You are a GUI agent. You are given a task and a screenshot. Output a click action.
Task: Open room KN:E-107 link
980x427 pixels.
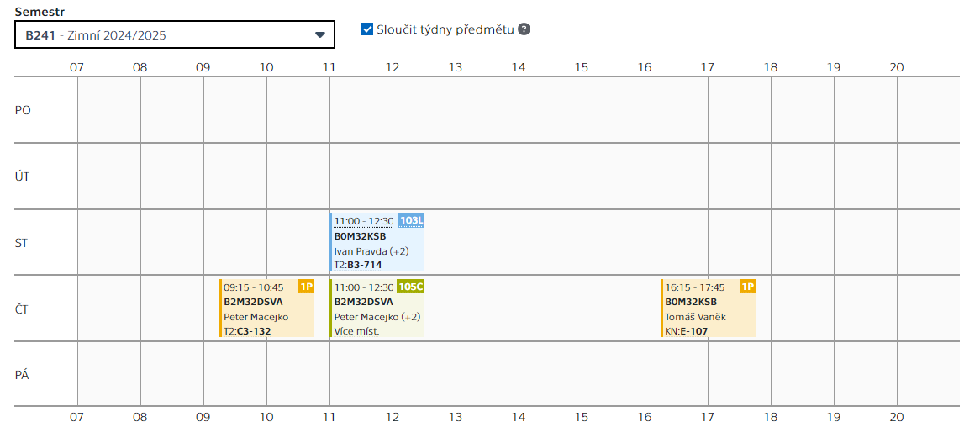(686, 331)
